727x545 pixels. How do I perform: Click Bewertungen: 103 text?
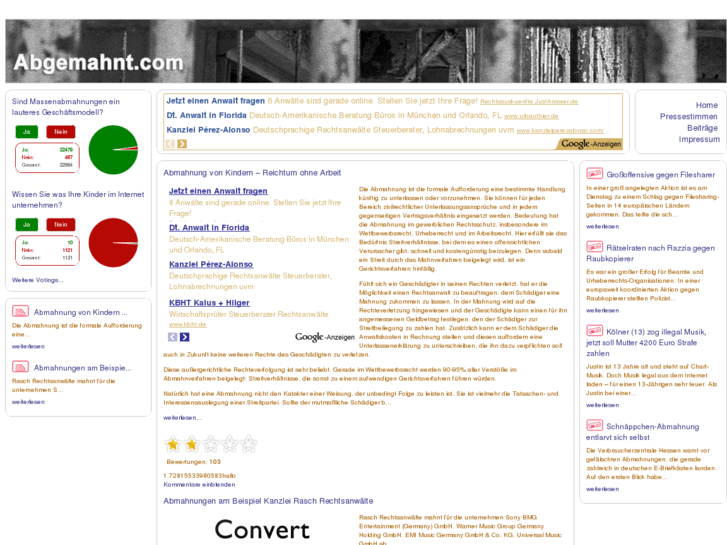[x=193, y=462]
